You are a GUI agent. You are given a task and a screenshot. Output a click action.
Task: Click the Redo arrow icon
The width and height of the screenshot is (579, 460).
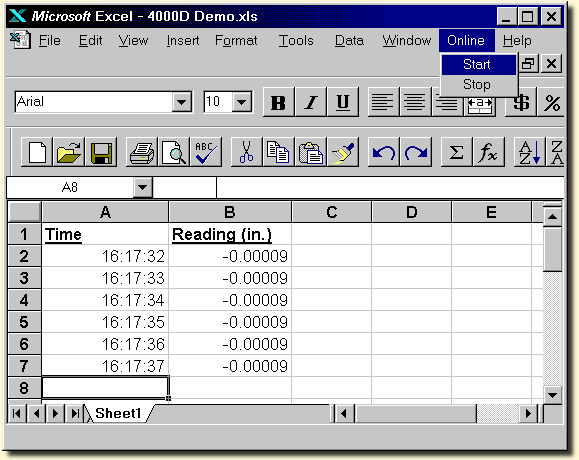416,152
